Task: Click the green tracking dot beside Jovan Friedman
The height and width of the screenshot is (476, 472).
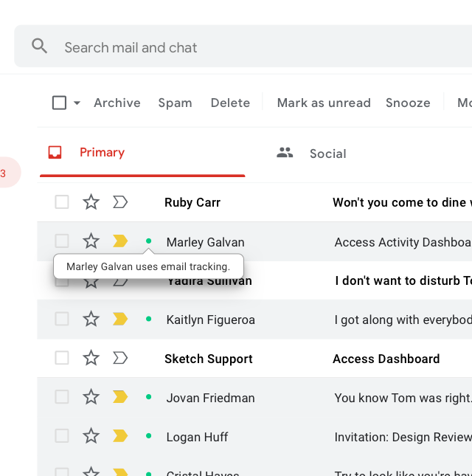Action: pyautogui.click(x=149, y=397)
